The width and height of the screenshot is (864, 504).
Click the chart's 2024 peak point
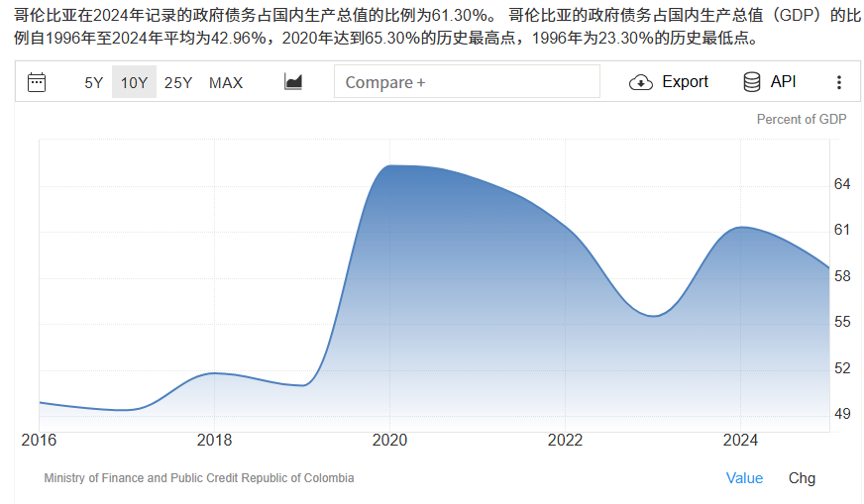coord(740,227)
